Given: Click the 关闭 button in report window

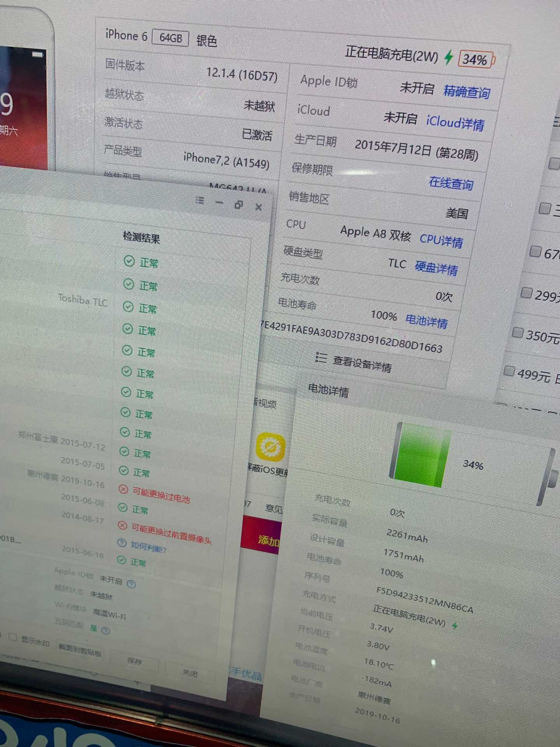Looking at the screenshot, I should (x=190, y=673).
